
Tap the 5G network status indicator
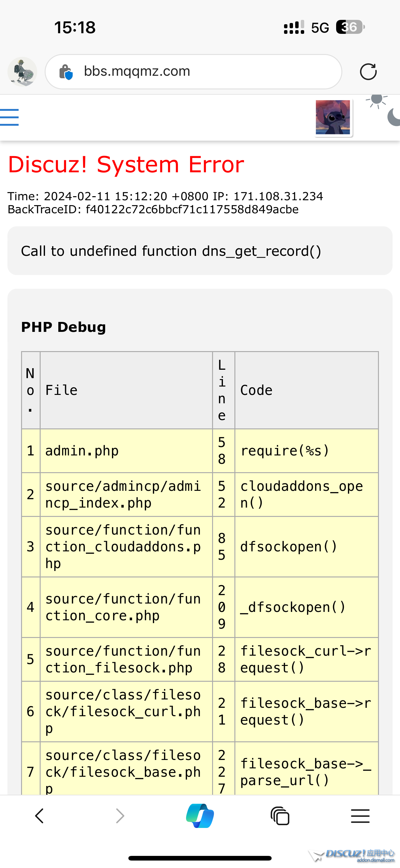pyautogui.click(x=319, y=28)
